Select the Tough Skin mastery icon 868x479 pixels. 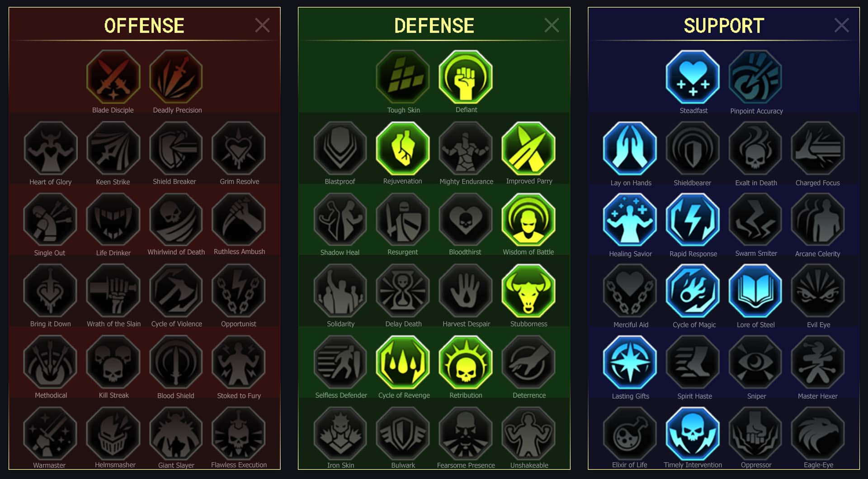click(403, 77)
